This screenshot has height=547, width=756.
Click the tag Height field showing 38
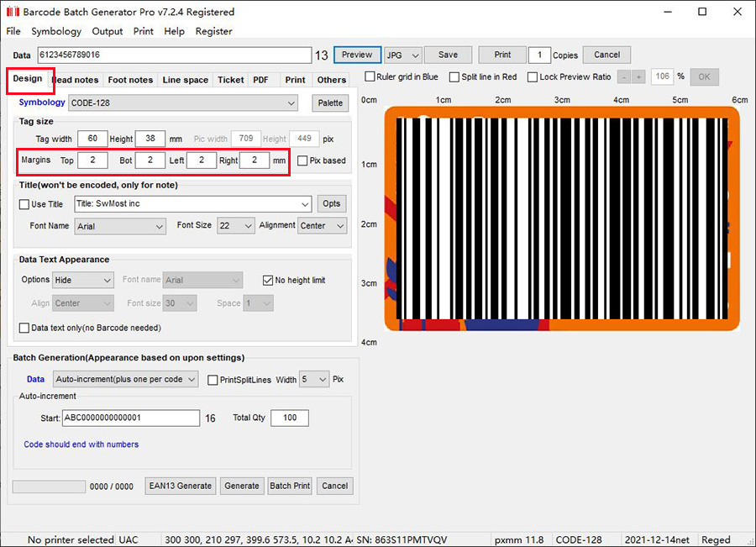pyautogui.click(x=150, y=139)
